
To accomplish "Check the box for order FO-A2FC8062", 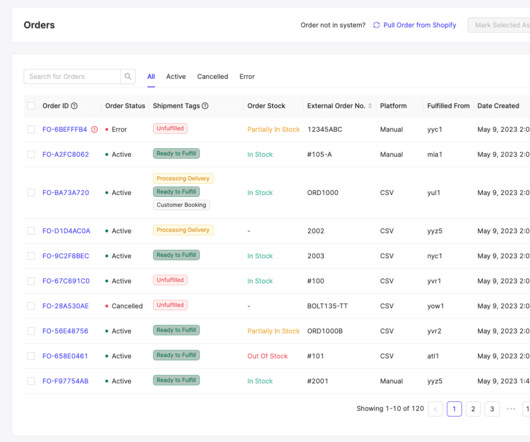I will point(31,154).
